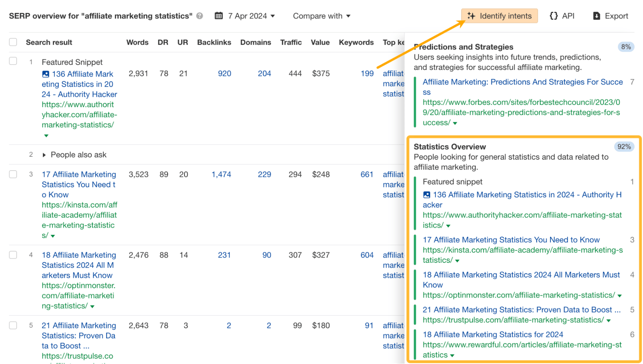Open the 18 Affiliate Marketing Statistics for 2024 link
Viewport: 643px width, 364px height.
click(x=493, y=334)
